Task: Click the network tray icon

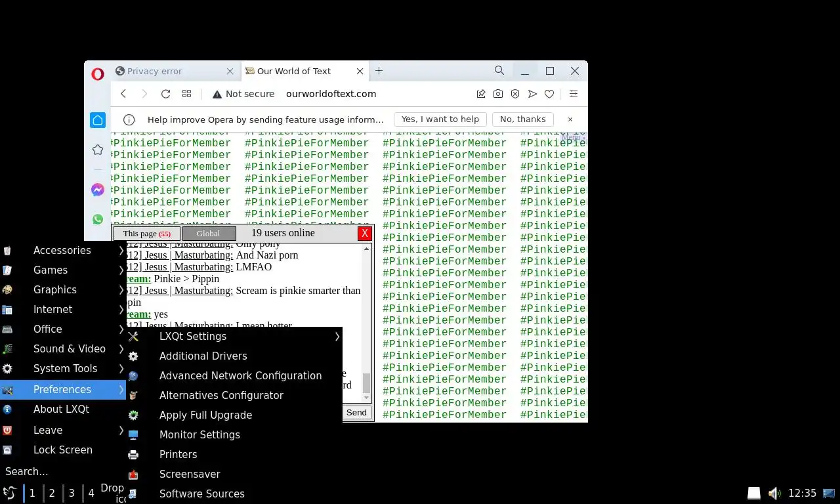Action: point(828,493)
